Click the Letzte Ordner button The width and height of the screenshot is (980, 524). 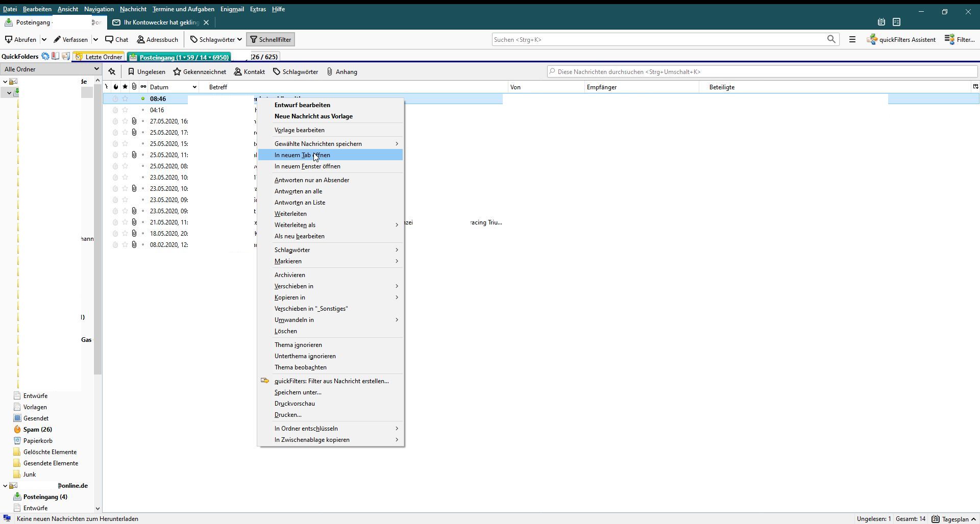(99, 57)
